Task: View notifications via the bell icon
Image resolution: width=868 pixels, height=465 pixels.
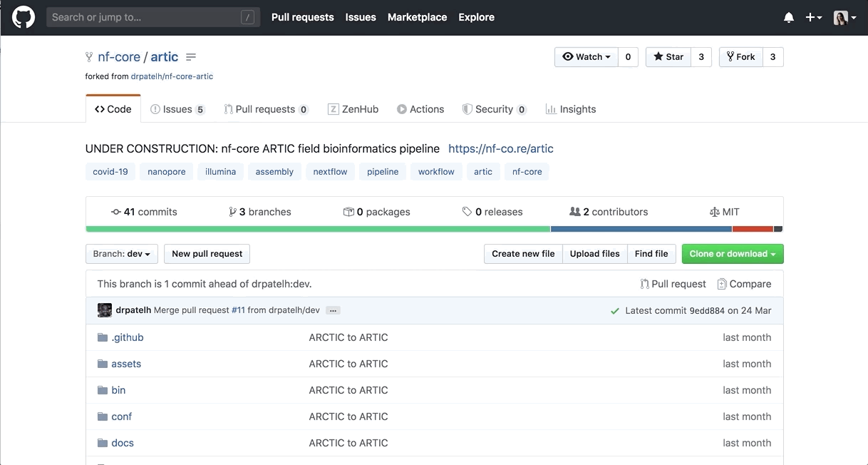Action: click(x=789, y=18)
